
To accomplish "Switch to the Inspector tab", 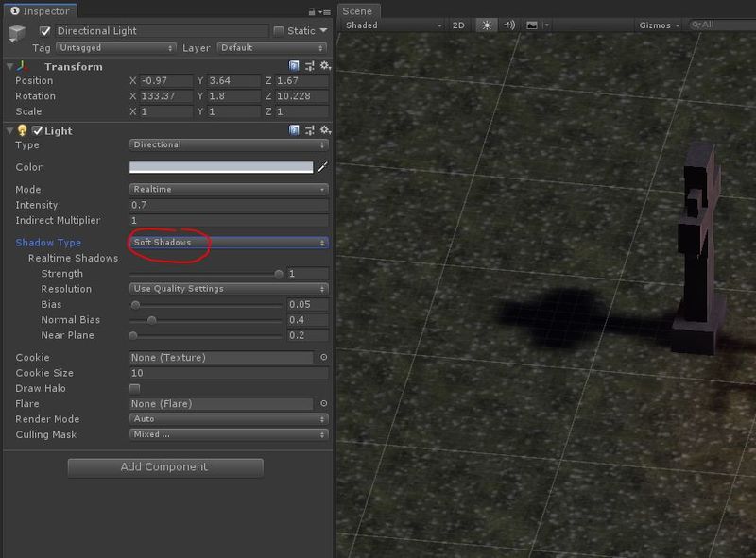I will 40,11.
